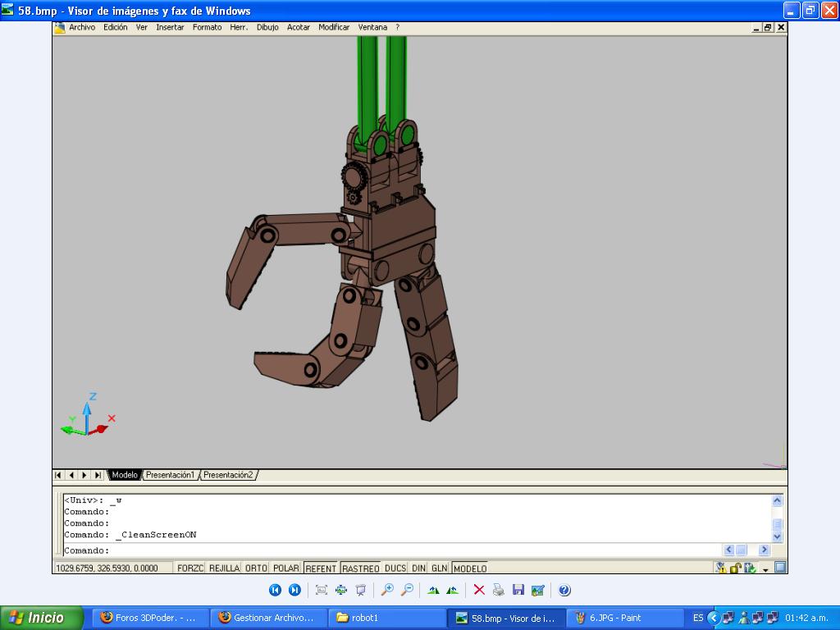Step to the next layout tab arrow
840x630 pixels.
(x=84, y=475)
